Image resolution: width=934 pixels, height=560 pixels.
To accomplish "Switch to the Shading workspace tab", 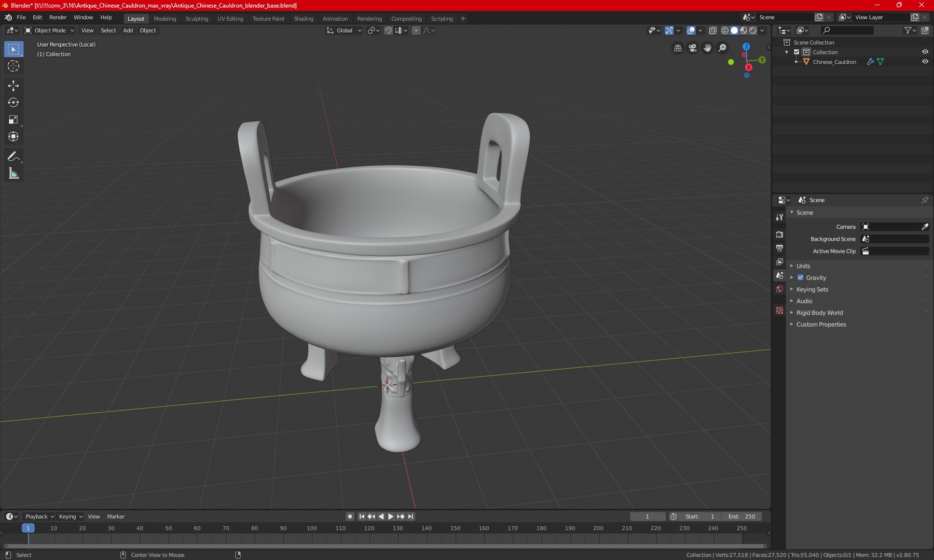I will [304, 19].
